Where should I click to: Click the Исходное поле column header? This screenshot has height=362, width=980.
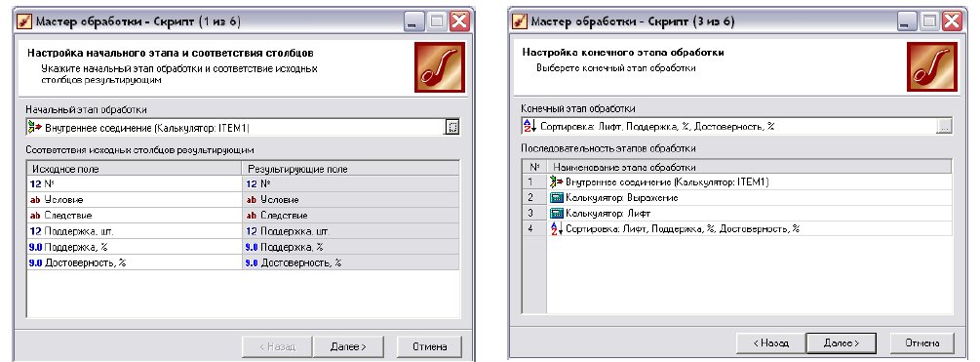pyautogui.click(x=135, y=169)
